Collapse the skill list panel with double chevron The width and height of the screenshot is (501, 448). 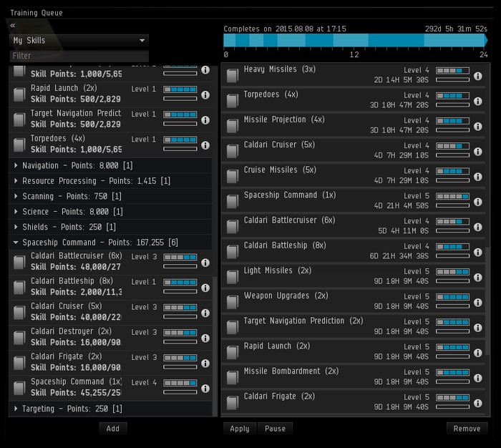tap(13, 25)
